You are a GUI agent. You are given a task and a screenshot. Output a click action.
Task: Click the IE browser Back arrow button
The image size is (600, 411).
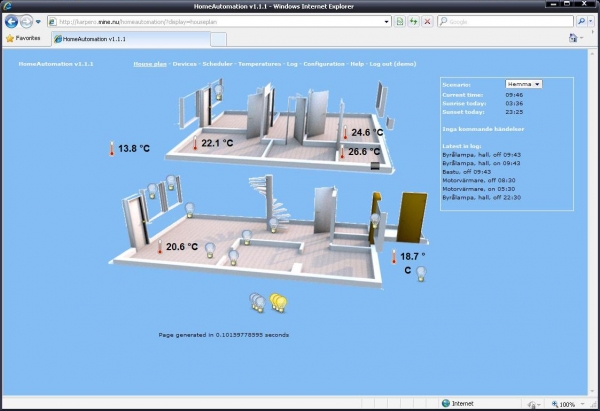click(x=11, y=21)
